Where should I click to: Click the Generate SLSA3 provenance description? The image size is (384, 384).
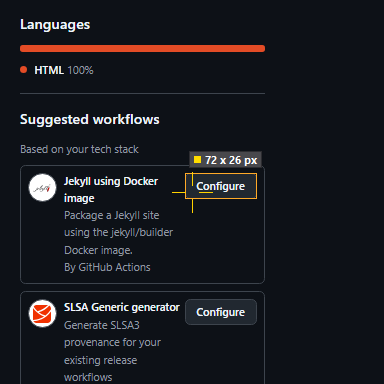(x=112, y=351)
